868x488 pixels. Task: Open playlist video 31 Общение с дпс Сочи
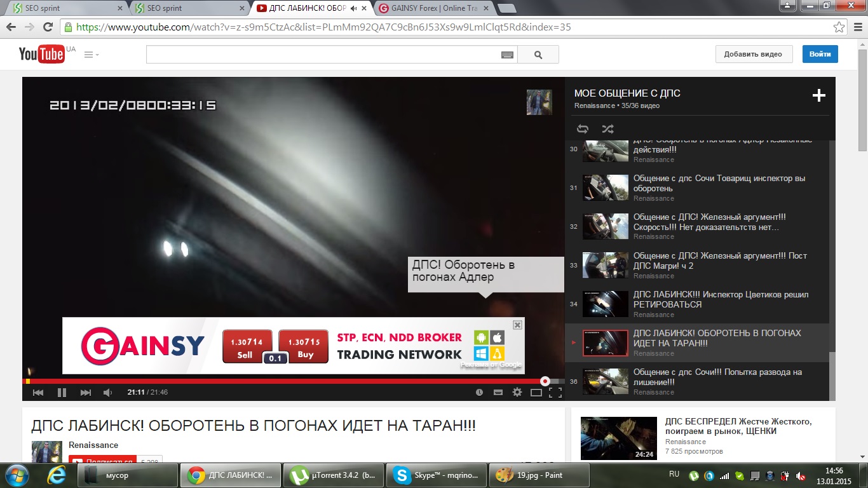[x=697, y=188]
